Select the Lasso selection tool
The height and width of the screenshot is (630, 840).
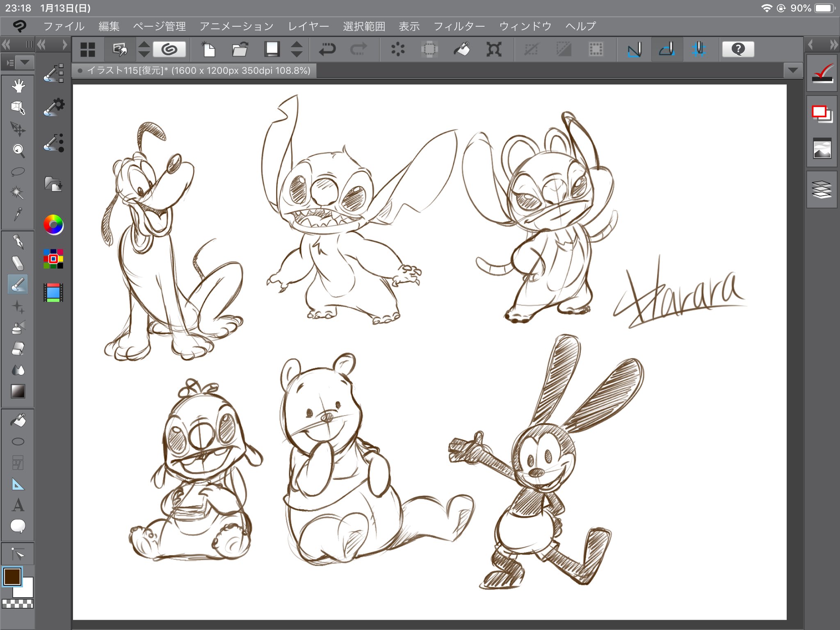18,171
